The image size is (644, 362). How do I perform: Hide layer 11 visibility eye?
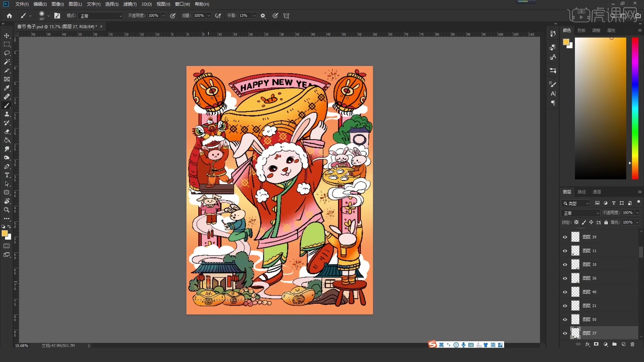(565, 251)
